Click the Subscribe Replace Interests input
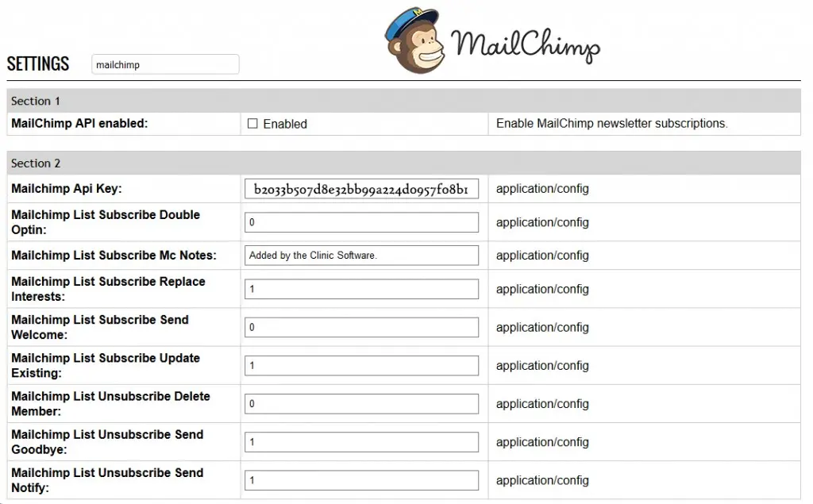Screen dimensions: 813x504 tap(361, 289)
